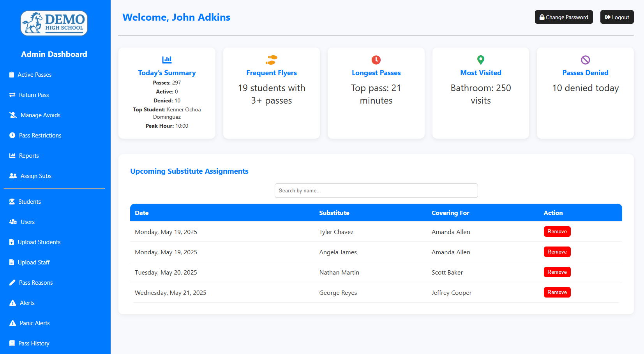Select the green map pin on Most Visited

(x=480, y=60)
